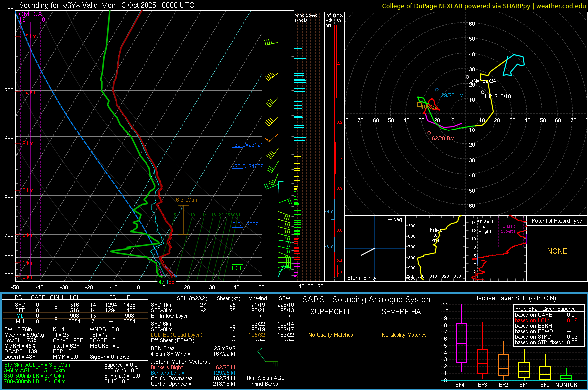588x390 pixels.
Task: Click the Corfidi Downshear line
Action: tap(193, 379)
